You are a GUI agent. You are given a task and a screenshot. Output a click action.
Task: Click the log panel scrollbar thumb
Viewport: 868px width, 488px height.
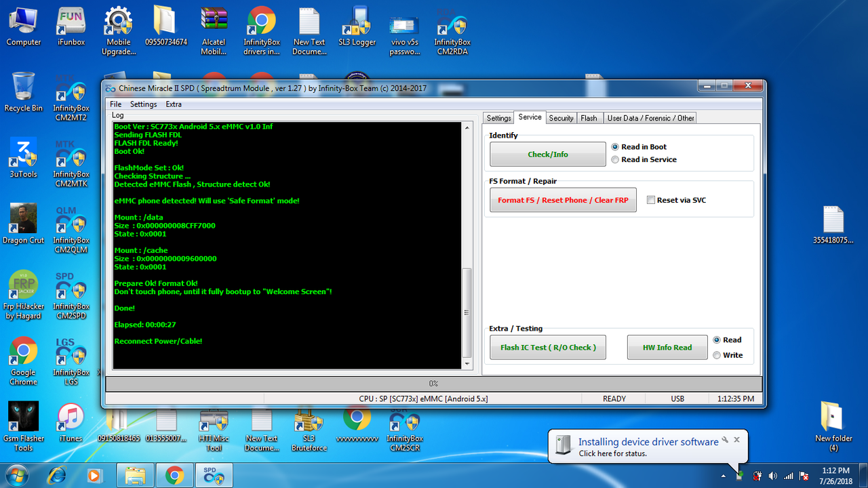click(466, 312)
